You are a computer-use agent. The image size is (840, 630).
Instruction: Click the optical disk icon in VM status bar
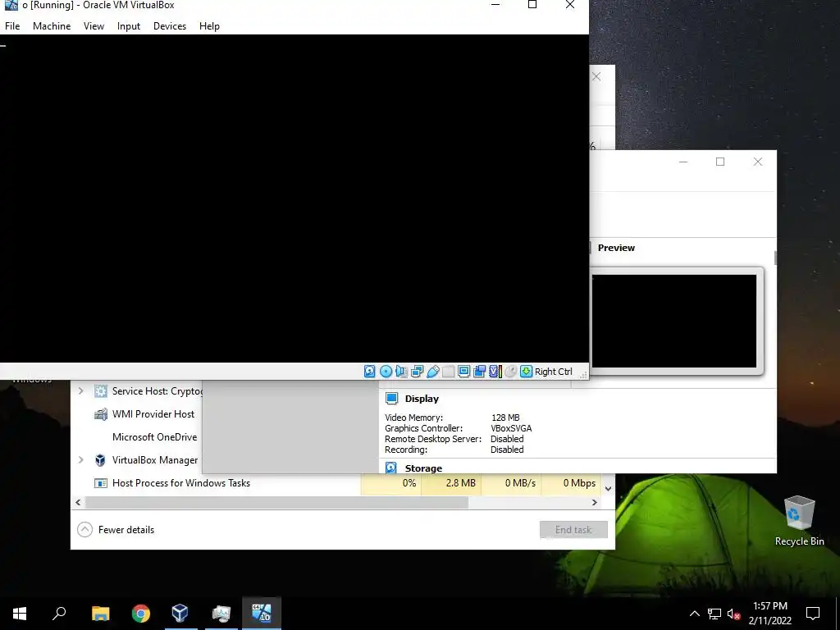[386, 372]
